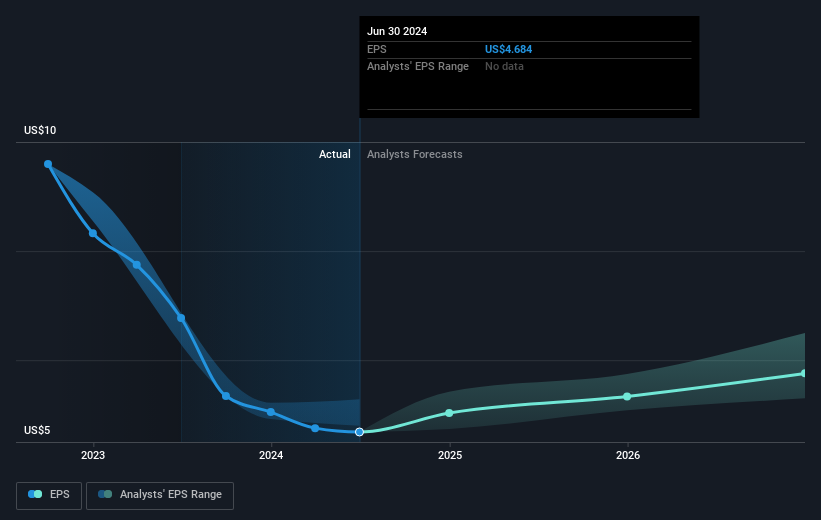Image resolution: width=821 pixels, height=520 pixels.
Task: Click the 2023 x-axis label
Action: coord(93,455)
